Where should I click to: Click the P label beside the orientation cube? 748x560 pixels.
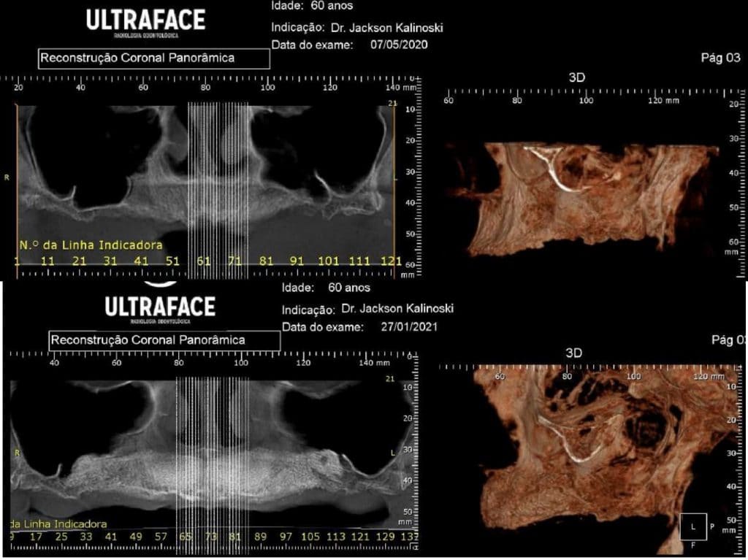[x=712, y=525]
